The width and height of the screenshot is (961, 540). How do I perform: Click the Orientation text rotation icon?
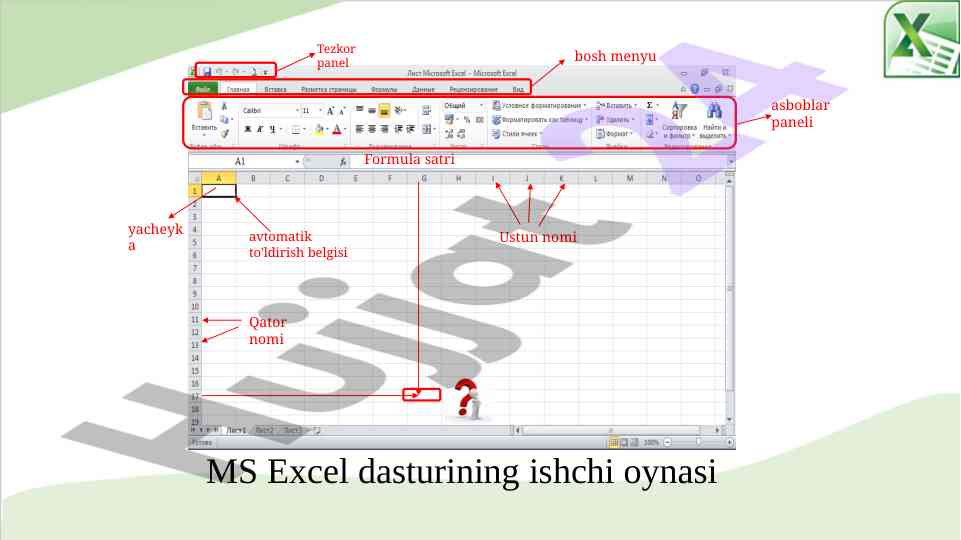(400, 110)
